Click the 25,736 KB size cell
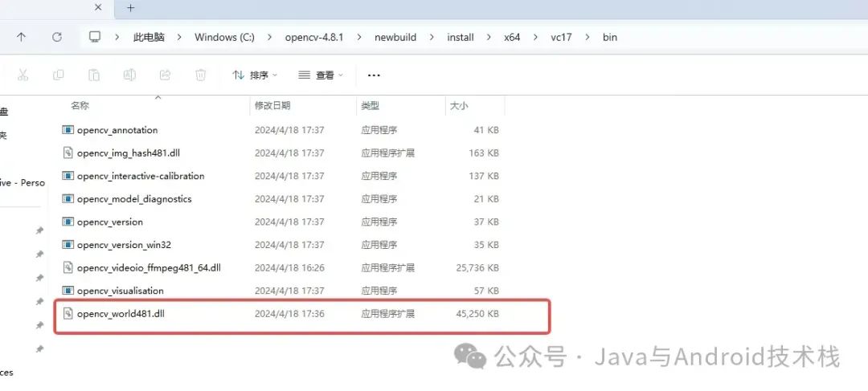This screenshot has width=868, height=391. pos(477,267)
